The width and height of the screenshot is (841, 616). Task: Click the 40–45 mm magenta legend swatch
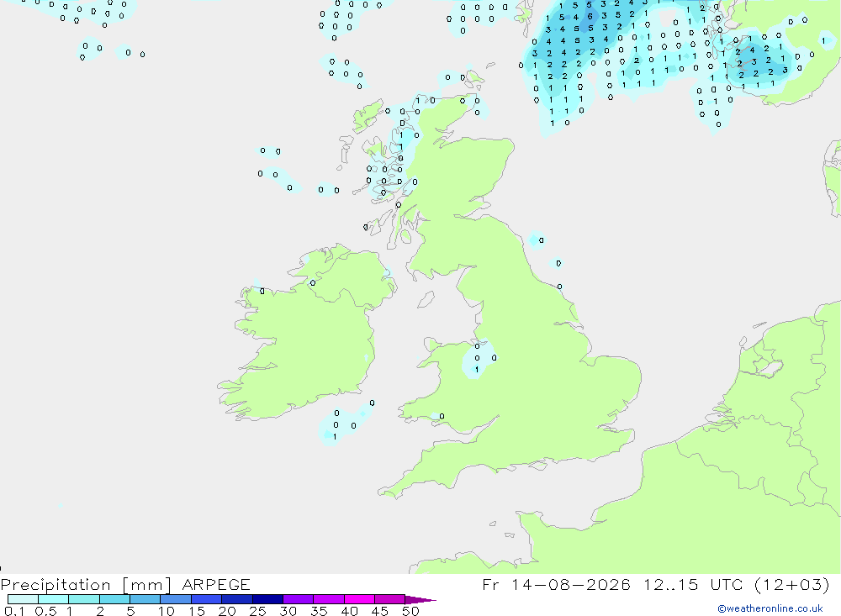coord(359,599)
